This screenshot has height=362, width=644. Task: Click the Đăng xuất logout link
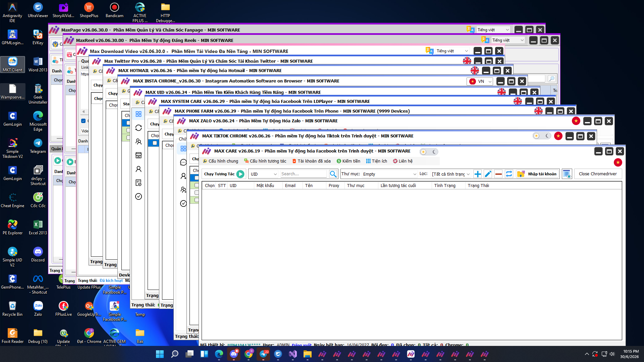(302, 345)
